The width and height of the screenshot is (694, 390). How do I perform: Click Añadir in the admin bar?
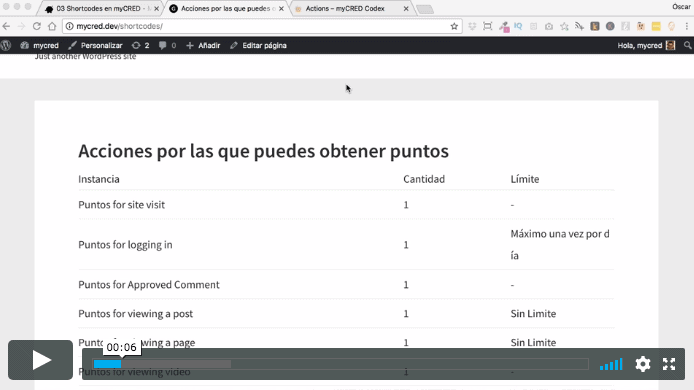[x=203, y=46]
